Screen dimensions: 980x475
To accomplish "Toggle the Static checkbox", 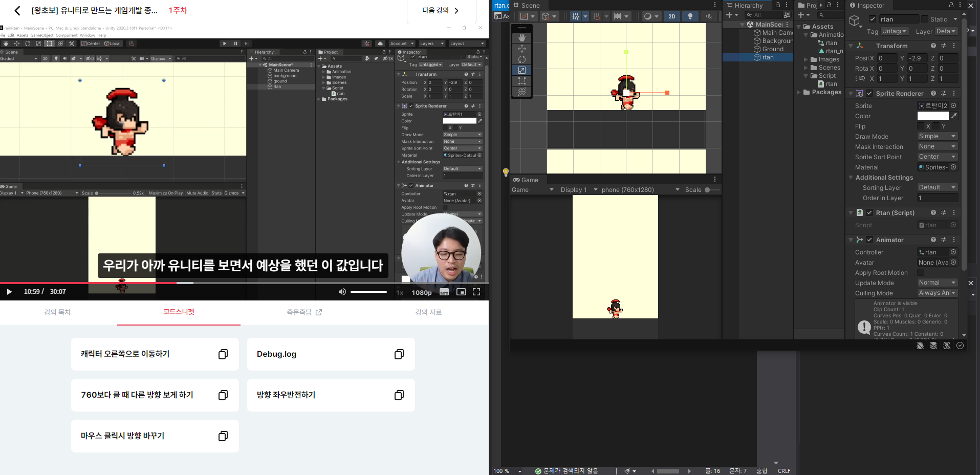I will 924,19.
